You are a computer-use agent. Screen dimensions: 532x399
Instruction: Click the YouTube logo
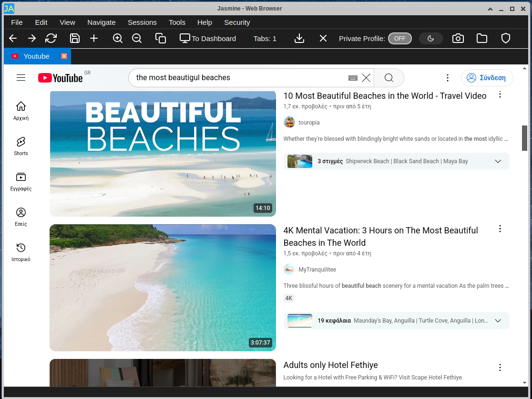[x=61, y=78]
